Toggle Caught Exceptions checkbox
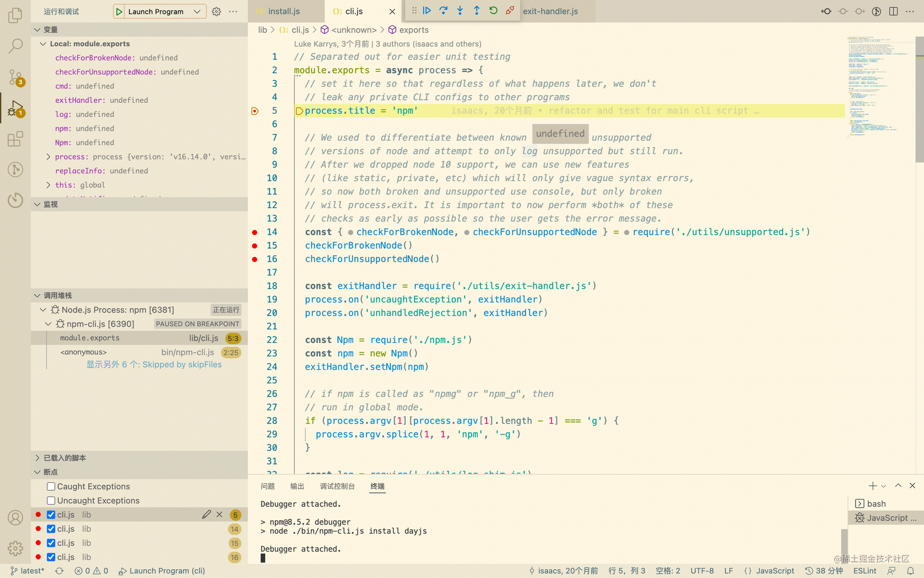This screenshot has width=924, height=578. click(x=51, y=486)
